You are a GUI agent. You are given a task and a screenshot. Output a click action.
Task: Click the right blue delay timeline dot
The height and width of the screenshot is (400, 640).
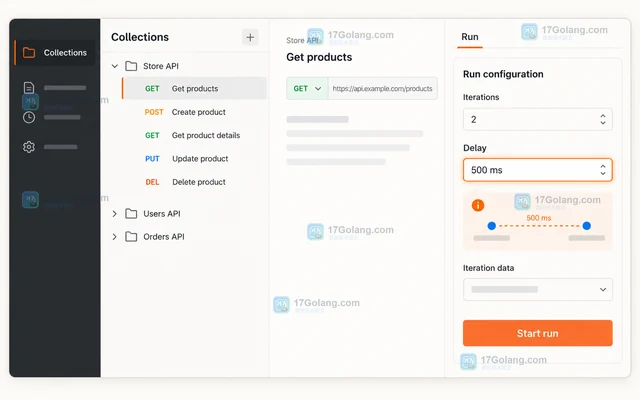pyautogui.click(x=587, y=226)
